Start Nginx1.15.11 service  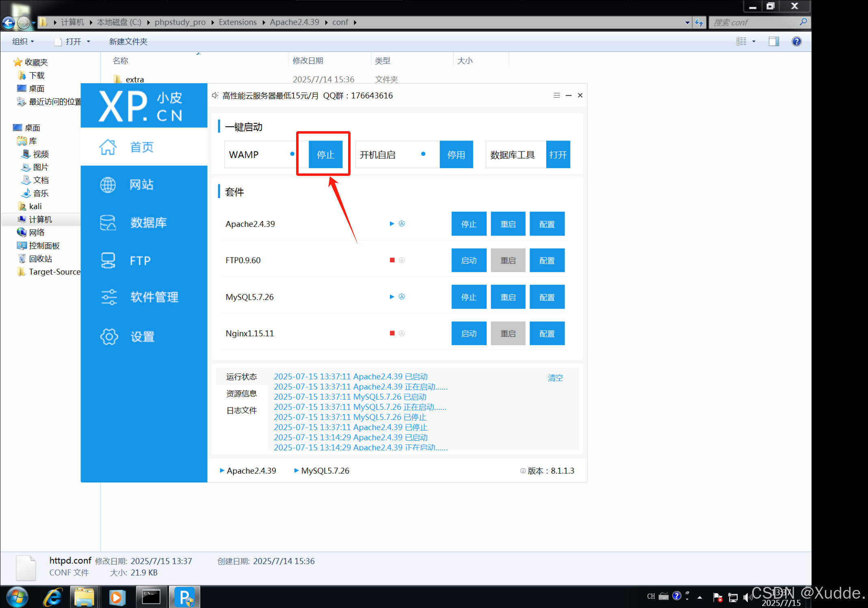pyautogui.click(x=469, y=333)
